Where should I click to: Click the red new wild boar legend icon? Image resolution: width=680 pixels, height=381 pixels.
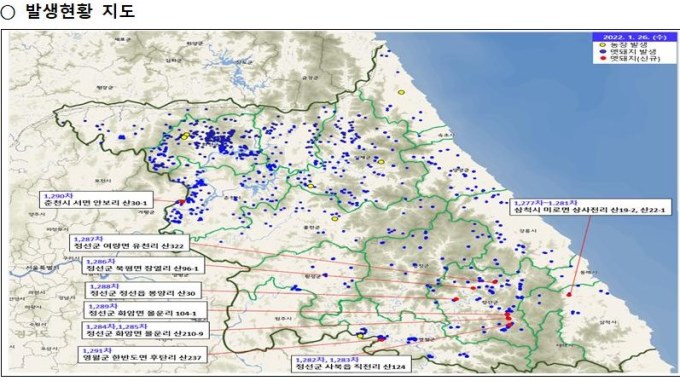pos(602,58)
